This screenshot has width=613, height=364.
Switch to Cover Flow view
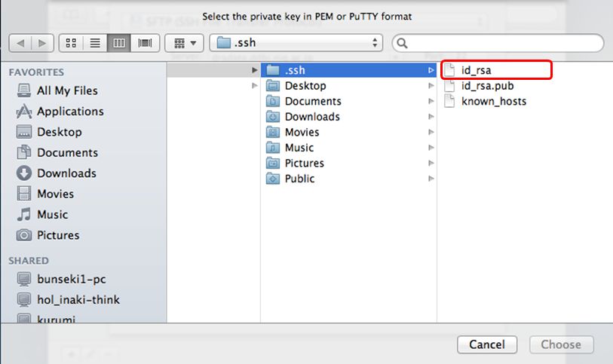pos(143,43)
